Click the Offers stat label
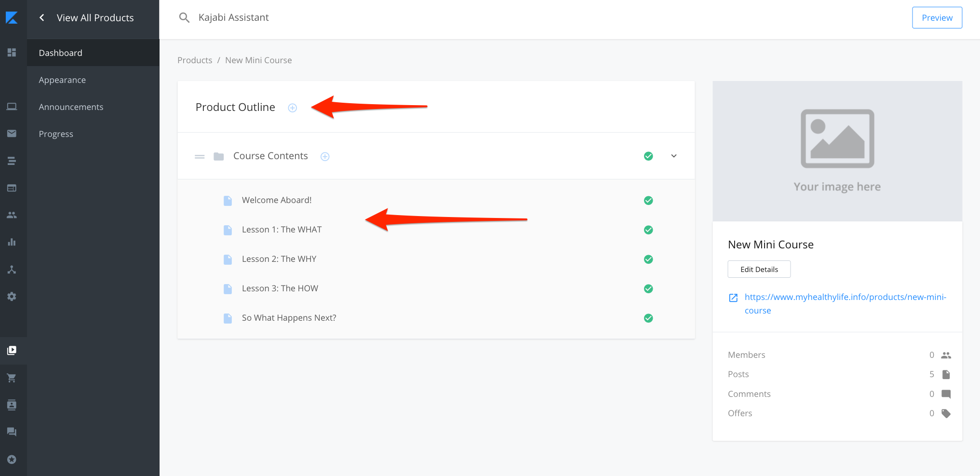Viewport: 980px width, 476px height. pos(740,413)
